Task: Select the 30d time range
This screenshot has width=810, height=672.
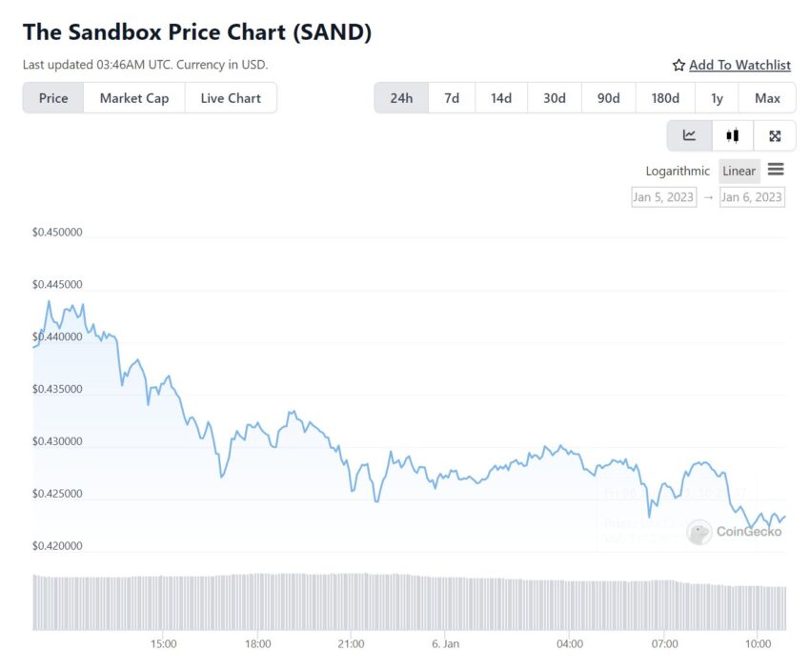Action: 555,97
